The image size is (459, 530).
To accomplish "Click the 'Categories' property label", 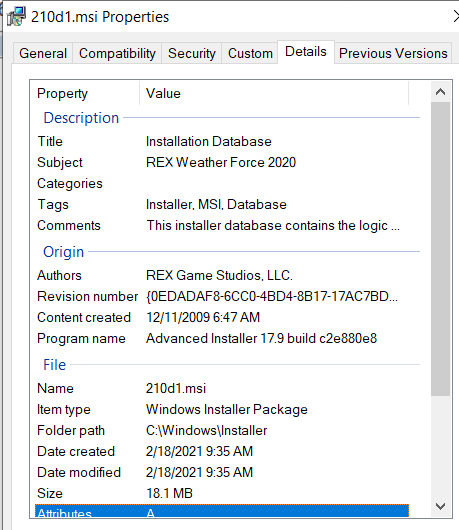I will click(x=70, y=184).
